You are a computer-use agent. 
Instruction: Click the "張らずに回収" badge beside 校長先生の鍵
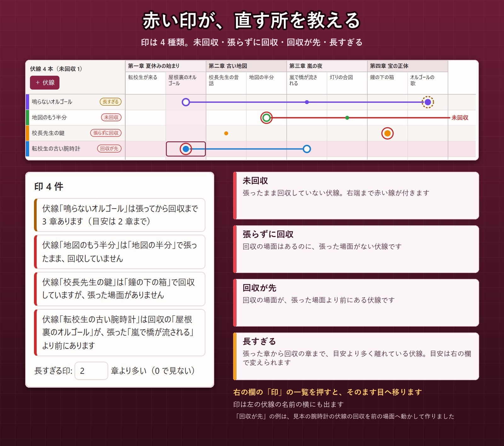(106, 133)
